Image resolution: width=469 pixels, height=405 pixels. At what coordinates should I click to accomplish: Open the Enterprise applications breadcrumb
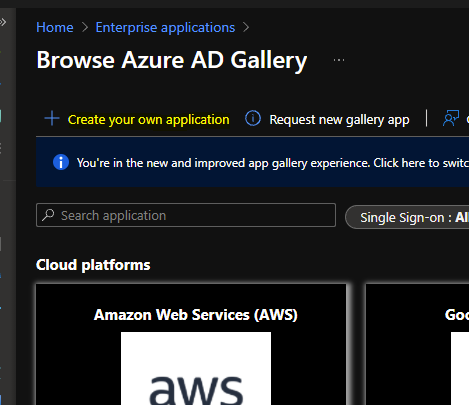(165, 27)
